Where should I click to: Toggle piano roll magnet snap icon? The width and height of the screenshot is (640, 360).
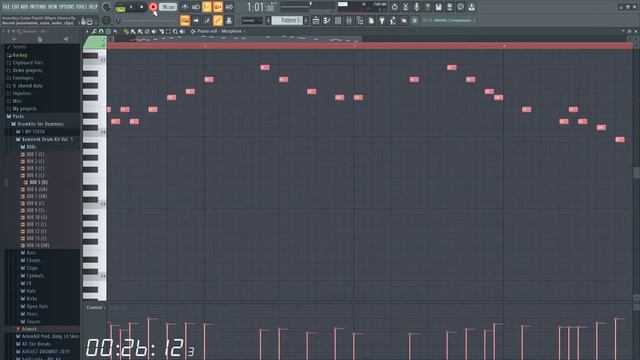coord(101,31)
